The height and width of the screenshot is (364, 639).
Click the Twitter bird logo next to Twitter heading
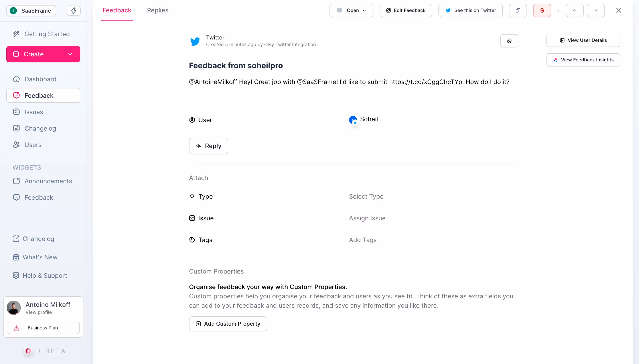click(196, 41)
